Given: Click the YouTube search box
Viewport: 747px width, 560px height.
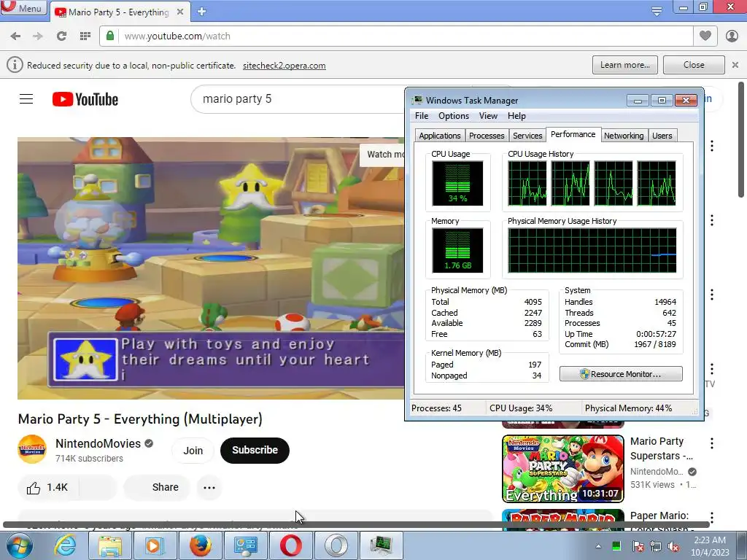Looking at the screenshot, I should click(298, 99).
